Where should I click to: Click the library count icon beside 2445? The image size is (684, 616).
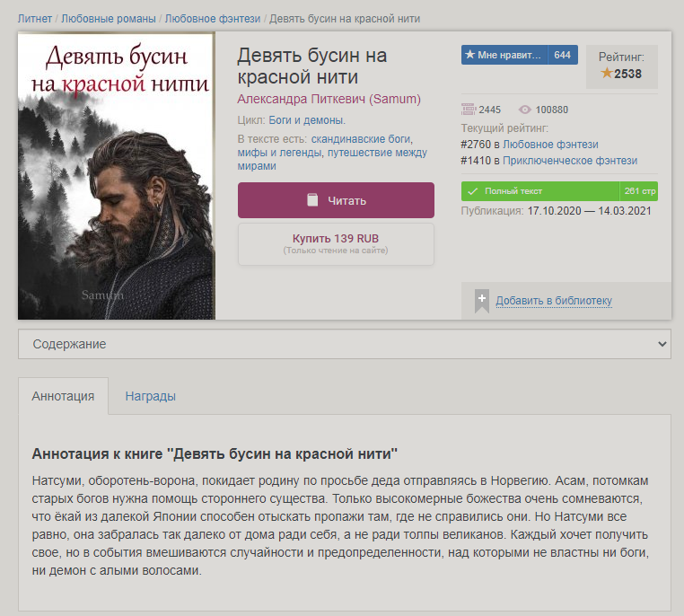point(468,110)
